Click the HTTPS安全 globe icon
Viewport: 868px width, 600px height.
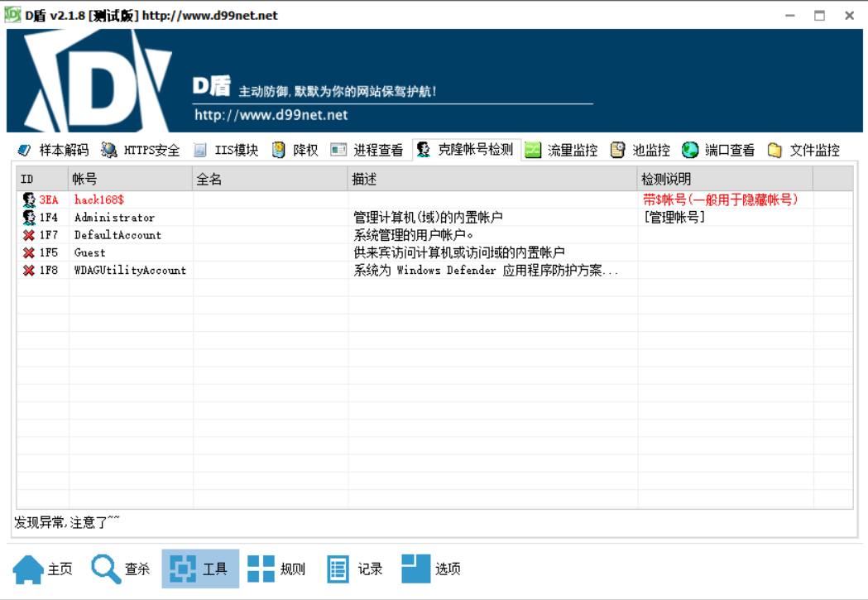click(x=109, y=150)
